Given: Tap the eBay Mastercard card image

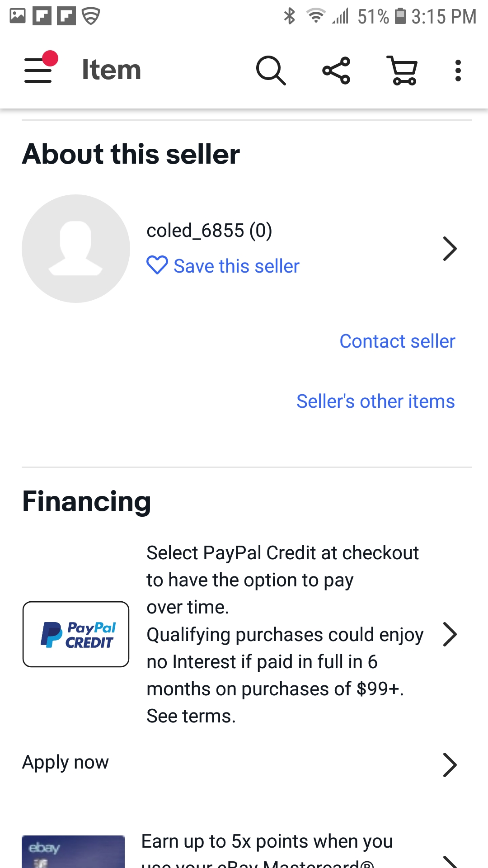Looking at the screenshot, I should [73, 851].
